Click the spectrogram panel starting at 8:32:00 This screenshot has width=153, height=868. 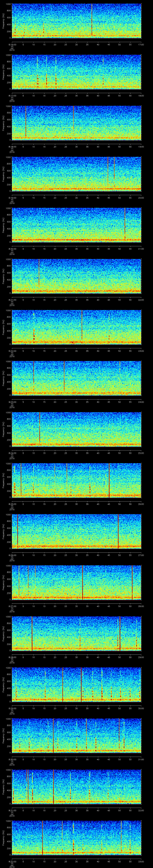point(76,838)
